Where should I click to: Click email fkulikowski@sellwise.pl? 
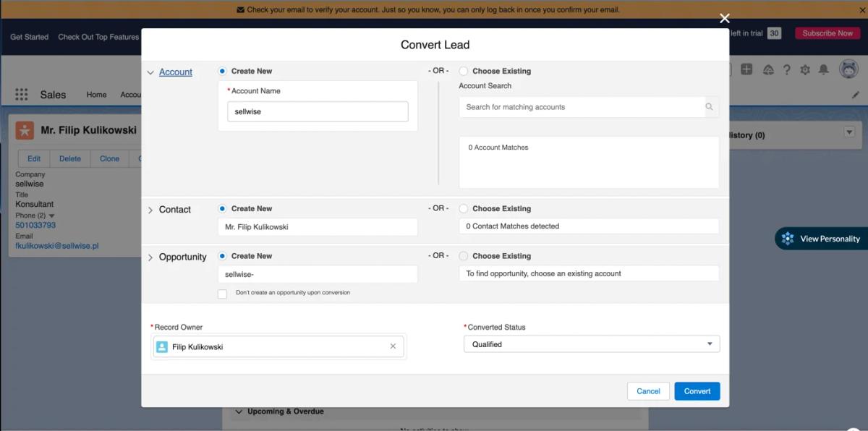(x=57, y=246)
